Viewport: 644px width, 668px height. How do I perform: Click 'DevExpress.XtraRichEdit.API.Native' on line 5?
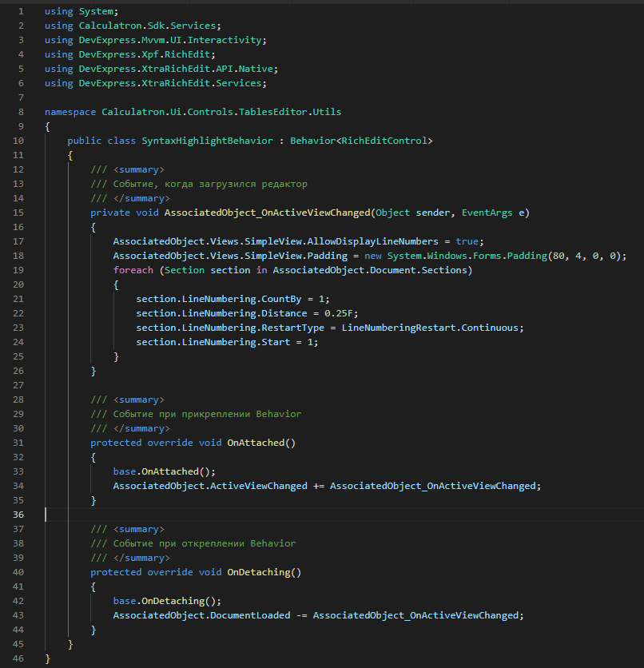point(176,69)
